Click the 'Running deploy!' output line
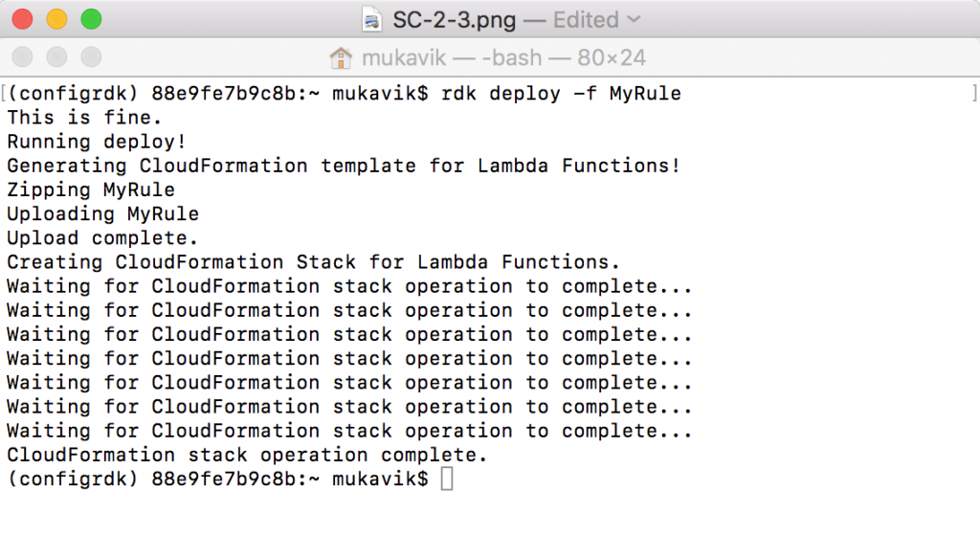 click(97, 142)
